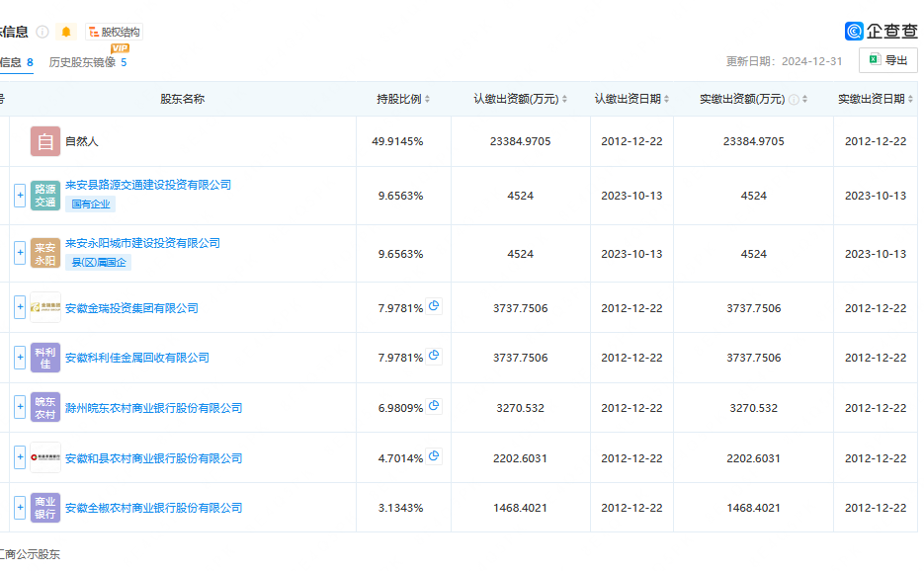Open pie chart icon for 安徽金瑞投资集团
The width and height of the screenshot is (924, 571).
[x=433, y=307]
